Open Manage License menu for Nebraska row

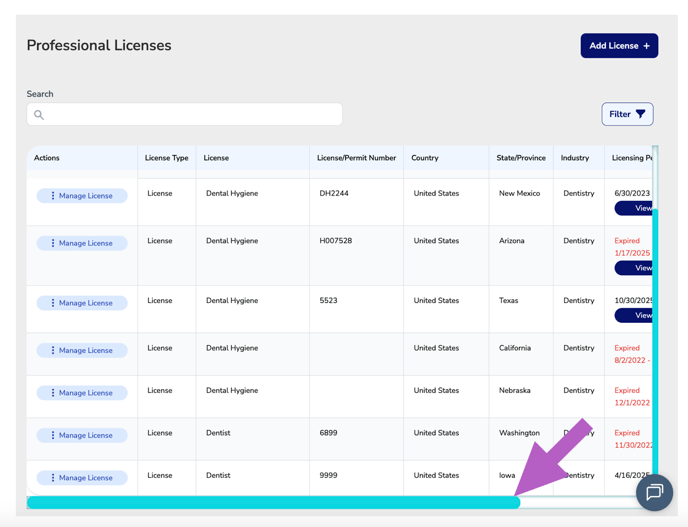(82, 393)
